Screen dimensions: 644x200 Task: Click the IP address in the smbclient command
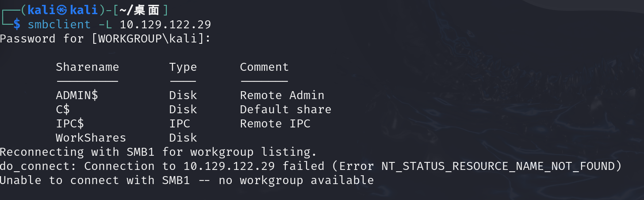[x=165, y=24]
